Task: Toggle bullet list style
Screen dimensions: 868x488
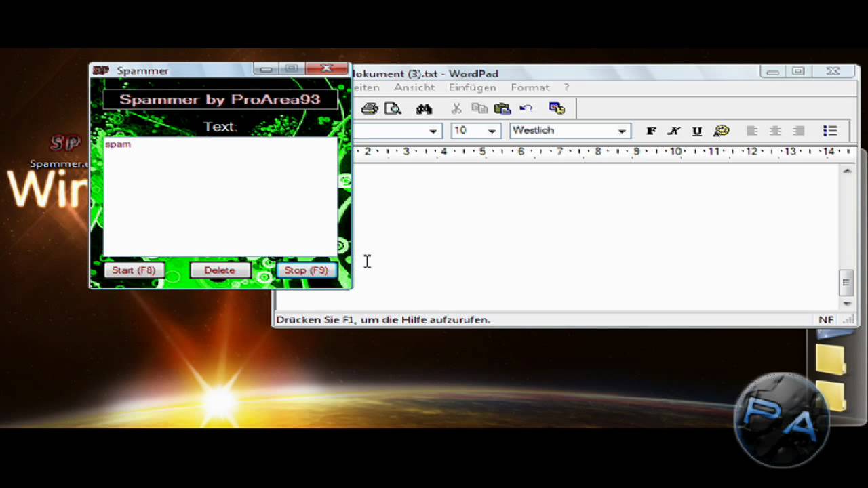Action: tap(830, 131)
